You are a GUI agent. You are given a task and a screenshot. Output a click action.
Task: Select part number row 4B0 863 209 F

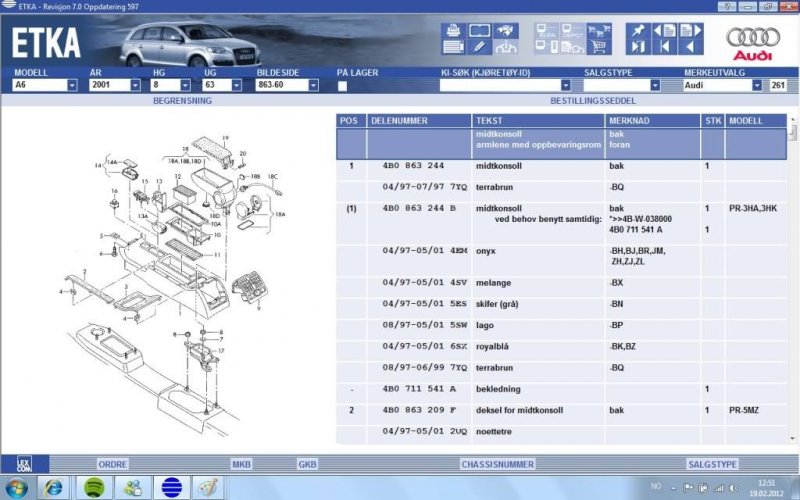(420, 411)
